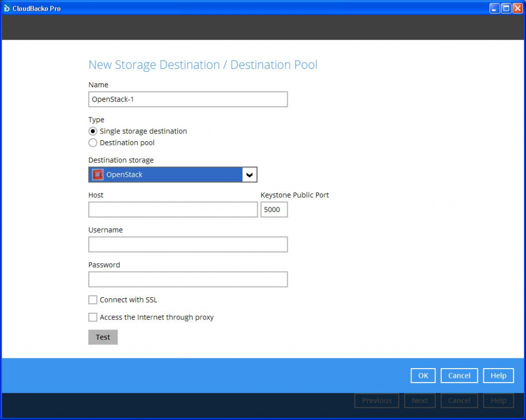
Task: Close the CloudBacko Pro window
Action: pos(518,8)
